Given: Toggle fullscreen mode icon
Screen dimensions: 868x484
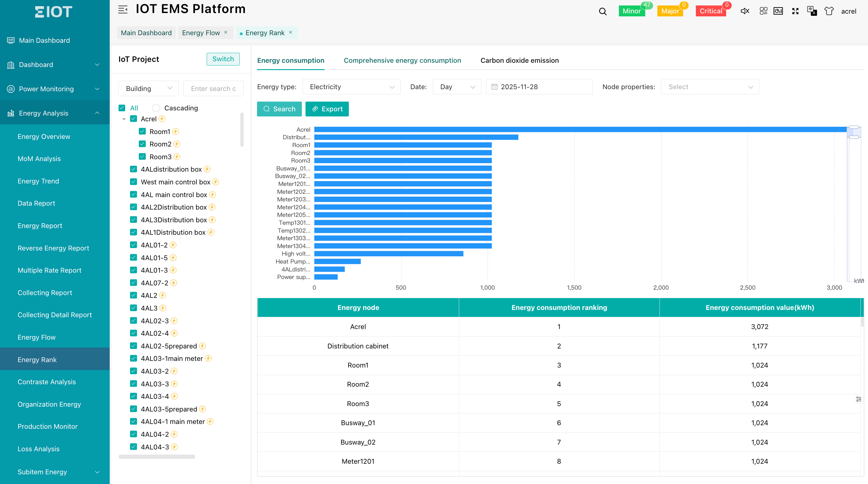Looking at the screenshot, I should (x=795, y=11).
